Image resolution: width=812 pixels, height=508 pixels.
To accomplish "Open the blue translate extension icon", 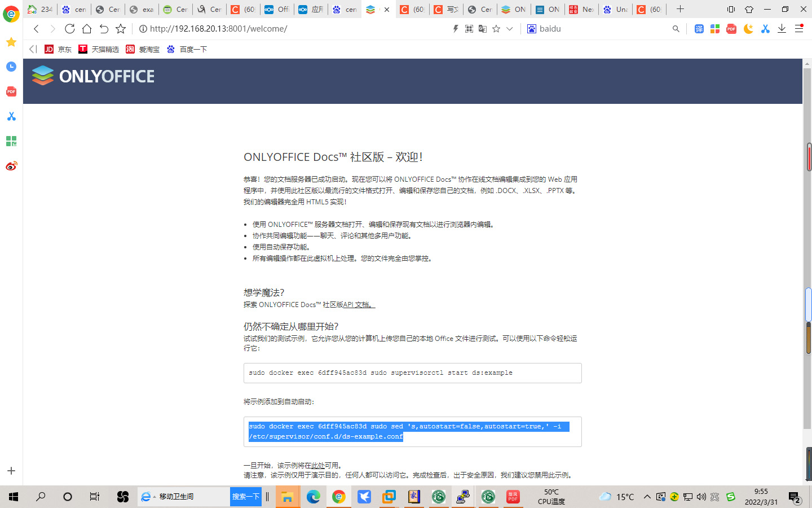I will click(699, 29).
